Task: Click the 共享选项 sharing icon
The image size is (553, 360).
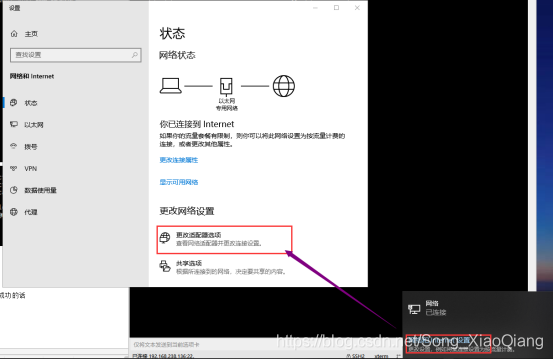Action: [x=165, y=266]
